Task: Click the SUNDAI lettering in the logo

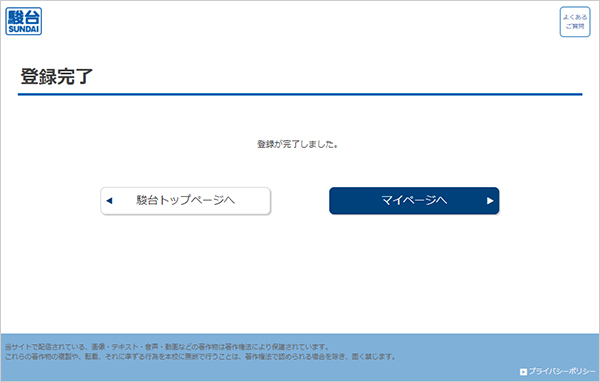Action: click(x=23, y=29)
